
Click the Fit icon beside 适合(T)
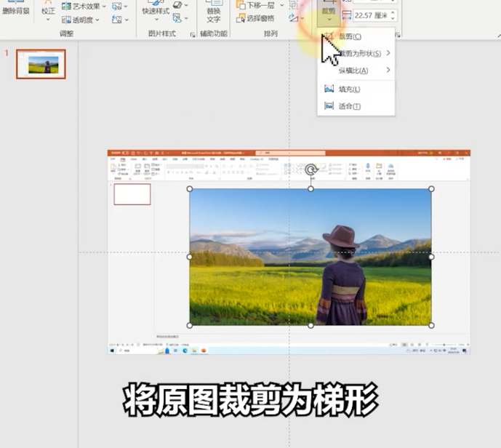tap(329, 105)
